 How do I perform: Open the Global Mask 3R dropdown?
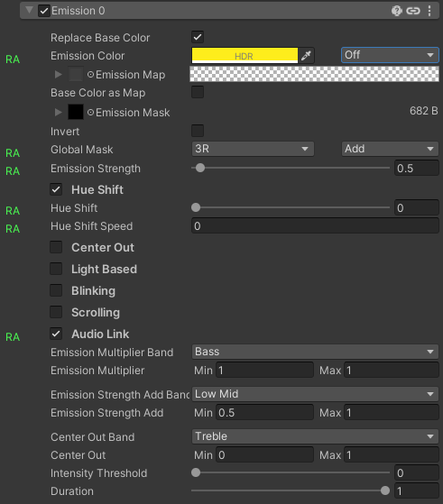253,149
